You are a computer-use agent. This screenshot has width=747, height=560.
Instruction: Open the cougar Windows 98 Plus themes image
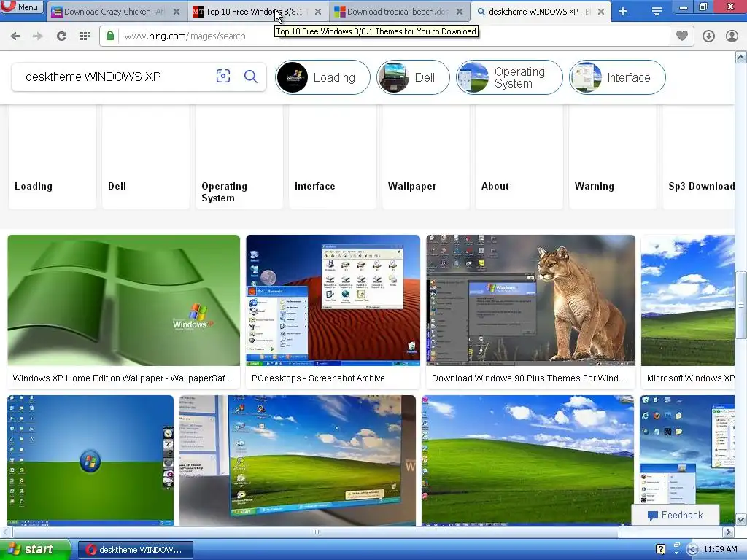pyautogui.click(x=531, y=300)
